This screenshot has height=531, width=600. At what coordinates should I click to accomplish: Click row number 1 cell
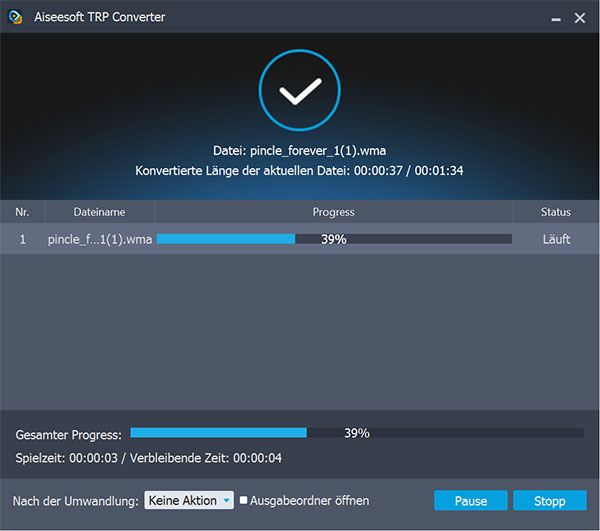[x=23, y=239]
